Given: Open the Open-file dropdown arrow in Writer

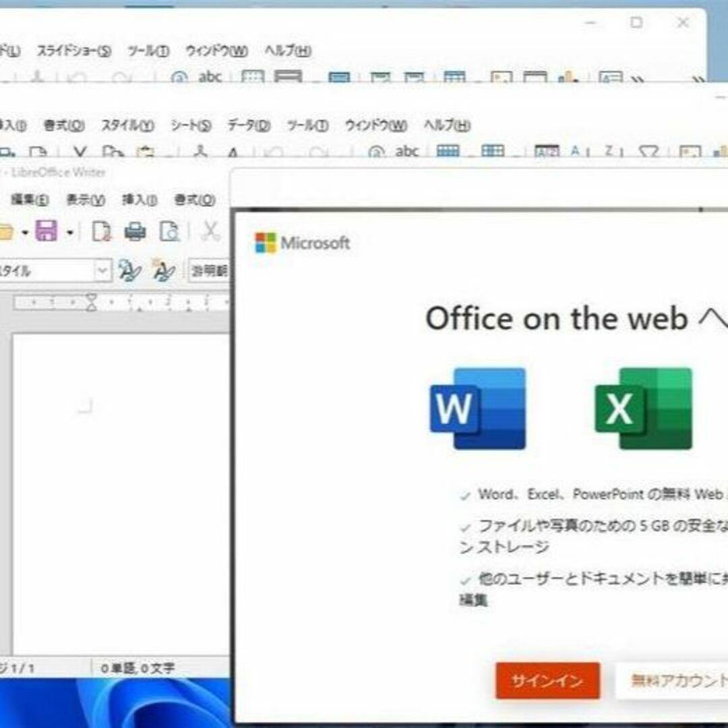Looking at the screenshot, I should point(25,232).
